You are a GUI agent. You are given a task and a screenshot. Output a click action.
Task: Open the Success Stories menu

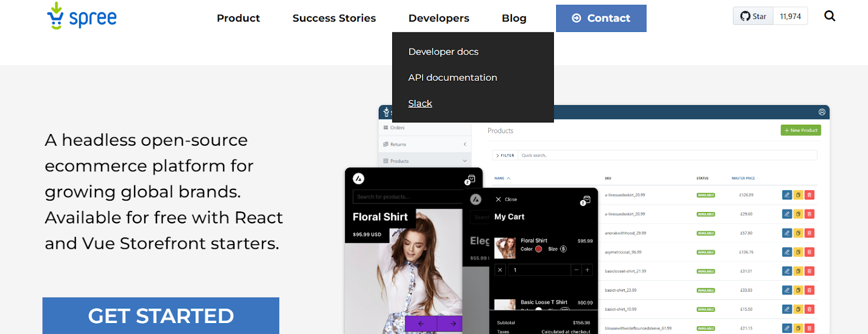point(334,18)
